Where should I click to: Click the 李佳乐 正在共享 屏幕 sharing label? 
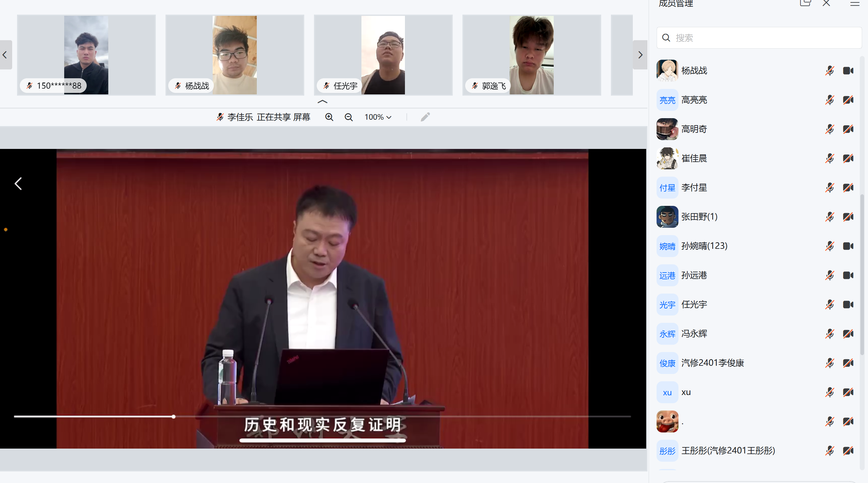[269, 117]
